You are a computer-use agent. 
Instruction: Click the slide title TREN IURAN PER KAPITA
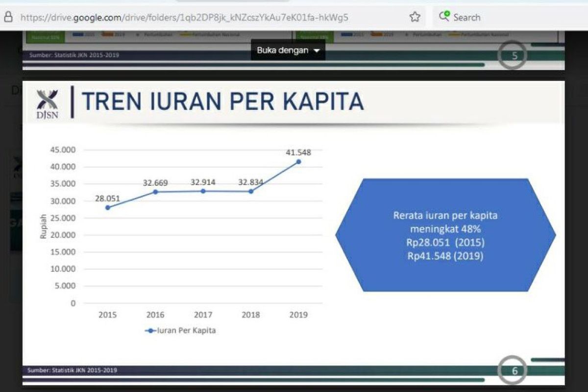pos(221,101)
